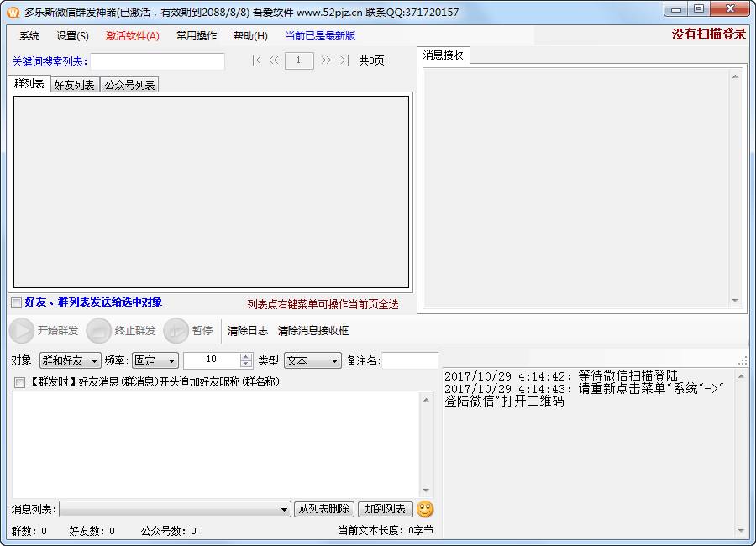
Task: Click the 开始群发 label
Action: 58,331
